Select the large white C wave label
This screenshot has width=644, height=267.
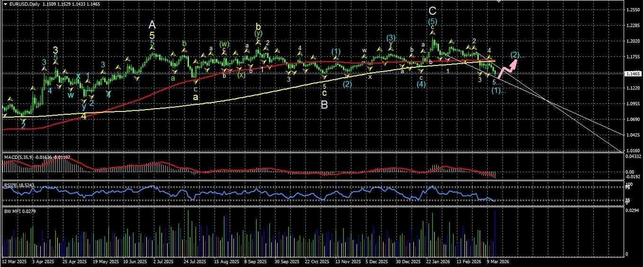pyautogui.click(x=432, y=10)
